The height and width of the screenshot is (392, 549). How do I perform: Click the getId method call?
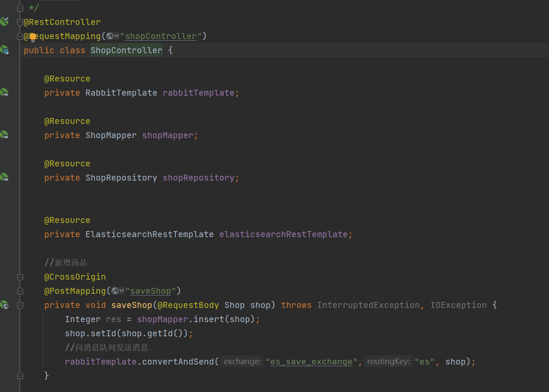(x=160, y=333)
